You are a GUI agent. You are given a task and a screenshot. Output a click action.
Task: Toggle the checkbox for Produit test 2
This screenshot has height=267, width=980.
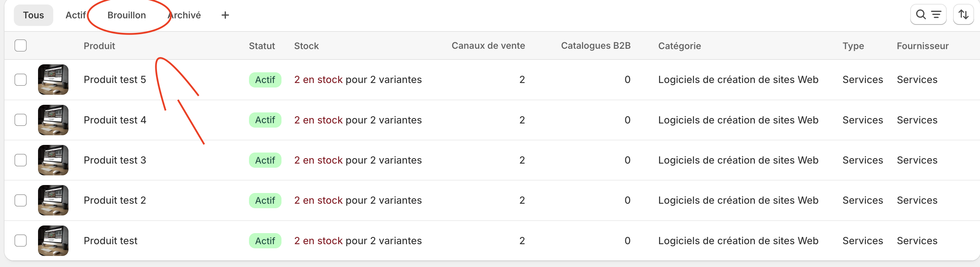pos(20,201)
